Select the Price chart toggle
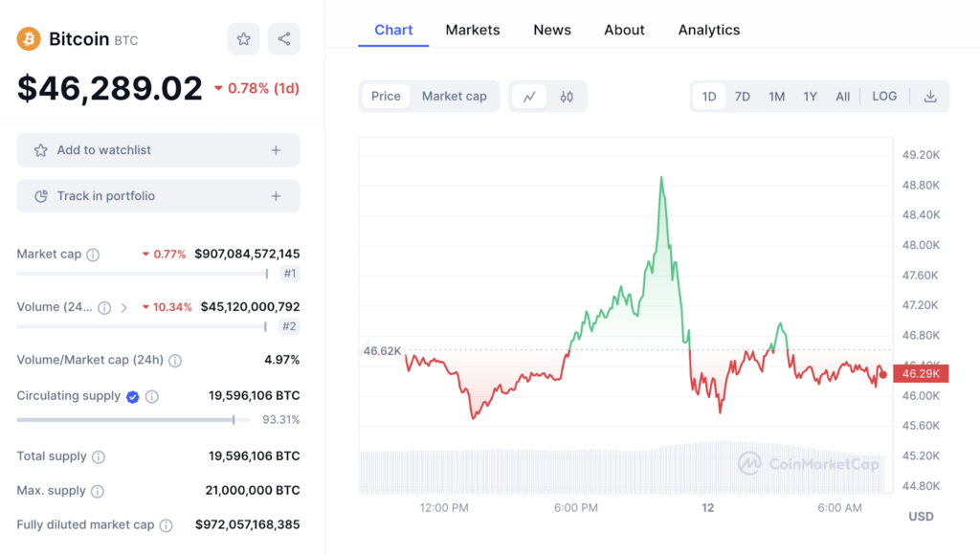Viewport: 980px width, 555px height. pos(386,97)
